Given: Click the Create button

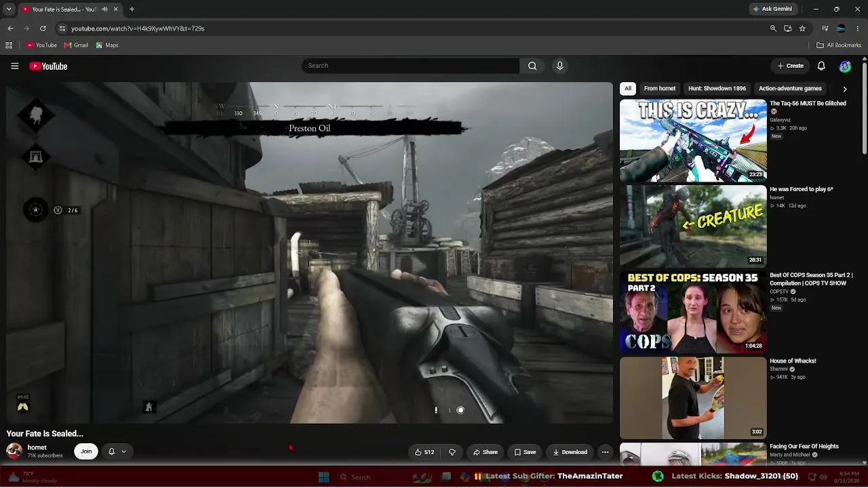Looking at the screenshot, I should point(791,66).
